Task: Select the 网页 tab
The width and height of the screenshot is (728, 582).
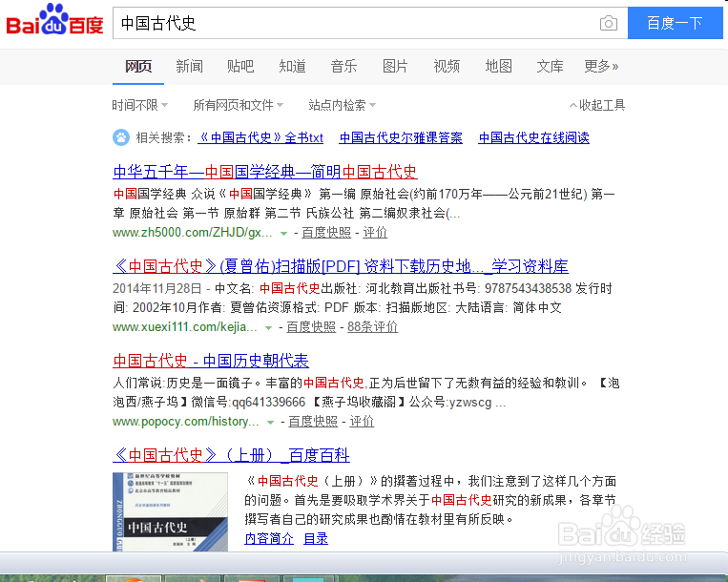Action: (138, 67)
